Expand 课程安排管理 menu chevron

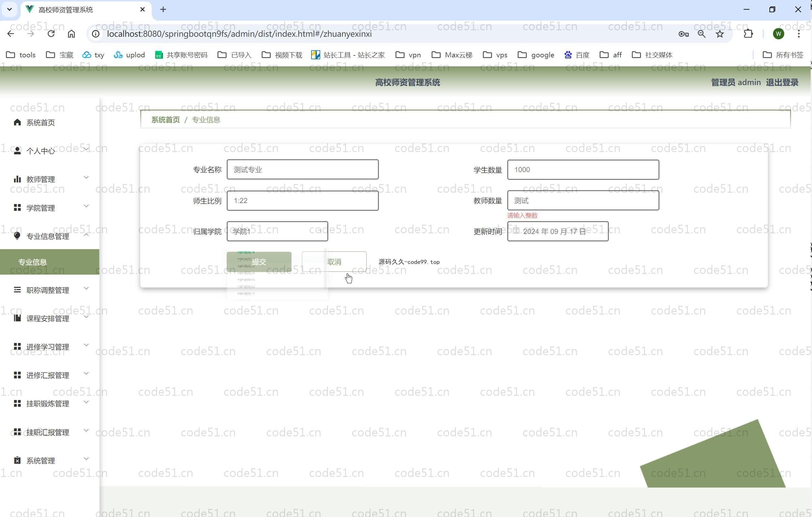pyautogui.click(x=86, y=317)
